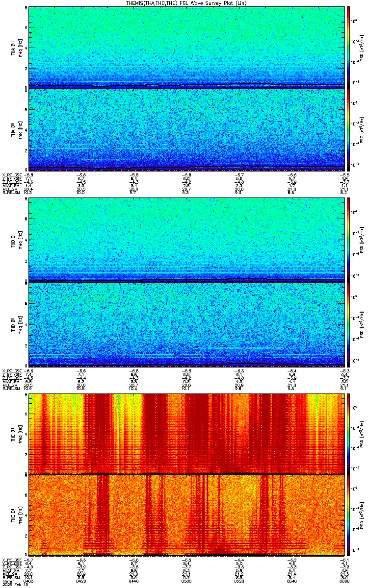
Task: Click the THA B-perpendicular spectrogram panel
Action: click(186, 47)
